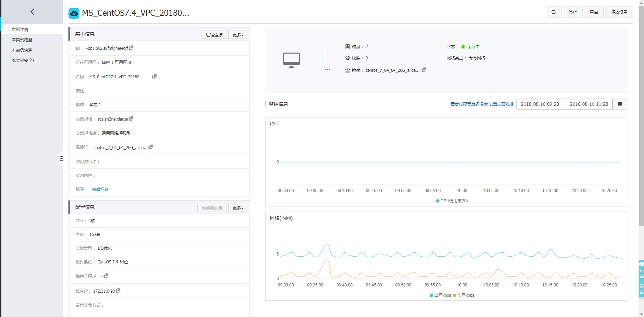Click the 远程连接 button

(214, 35)
